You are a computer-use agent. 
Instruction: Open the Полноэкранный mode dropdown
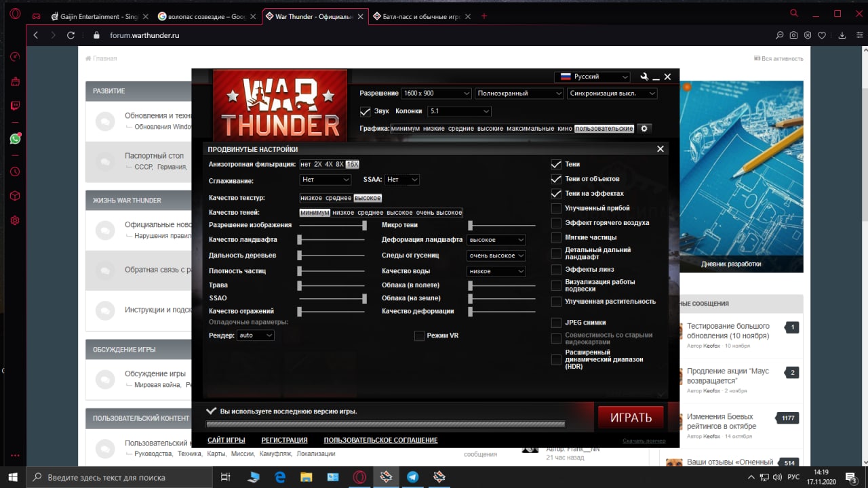[519, 94]
